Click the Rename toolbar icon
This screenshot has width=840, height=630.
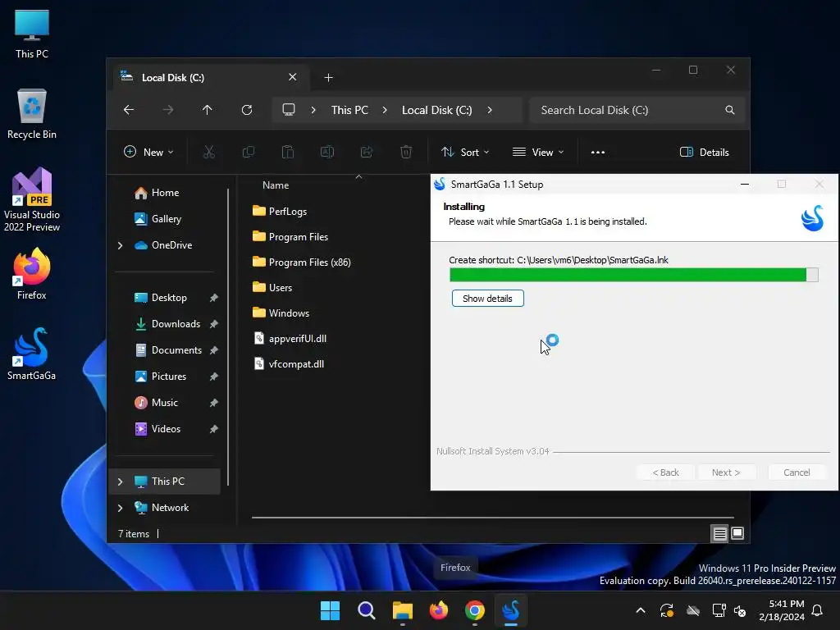click(x=327, y=152)
